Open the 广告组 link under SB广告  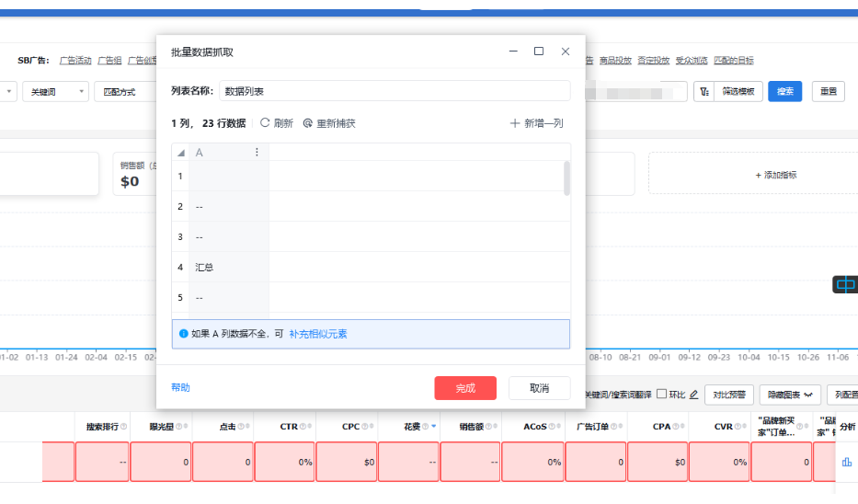[x=109, y=60]
